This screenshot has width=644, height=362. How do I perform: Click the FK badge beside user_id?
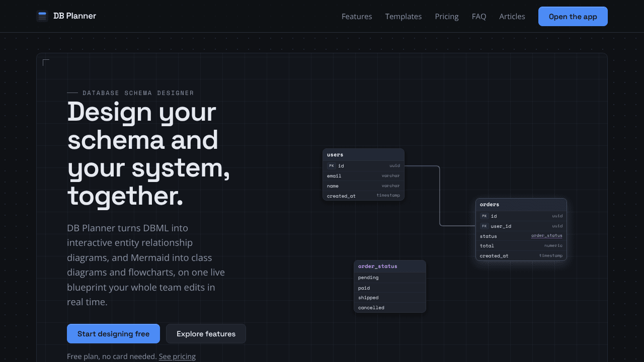point(484,226)
